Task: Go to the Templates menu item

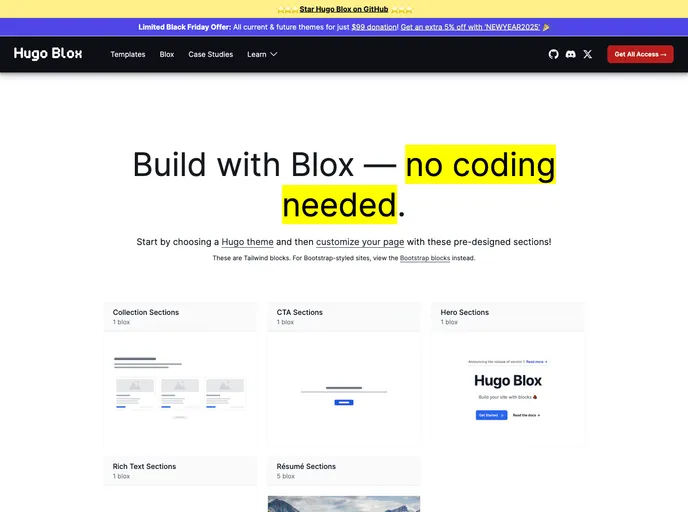Action: [x=128, y=54]
